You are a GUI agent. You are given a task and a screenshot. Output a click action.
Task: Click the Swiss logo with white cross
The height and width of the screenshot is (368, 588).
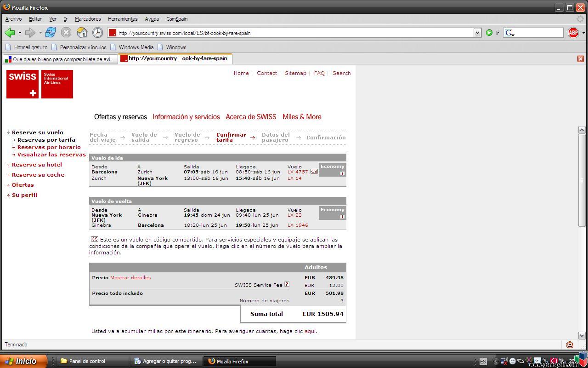23,84
